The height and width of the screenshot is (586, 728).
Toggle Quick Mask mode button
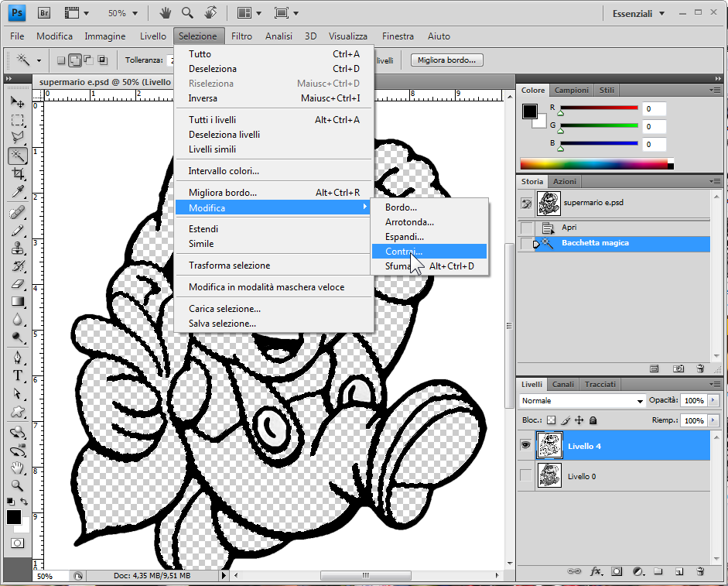pos(17,543)
